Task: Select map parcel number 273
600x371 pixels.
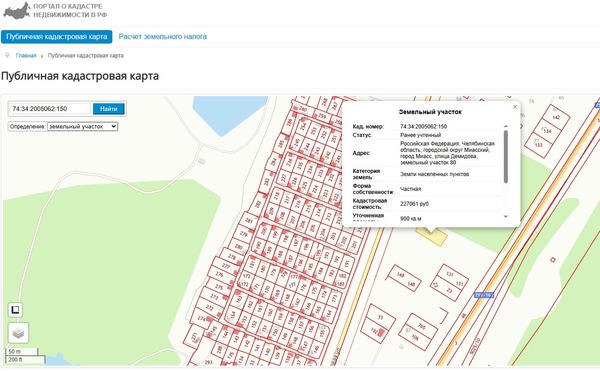Action: point(214,297)
